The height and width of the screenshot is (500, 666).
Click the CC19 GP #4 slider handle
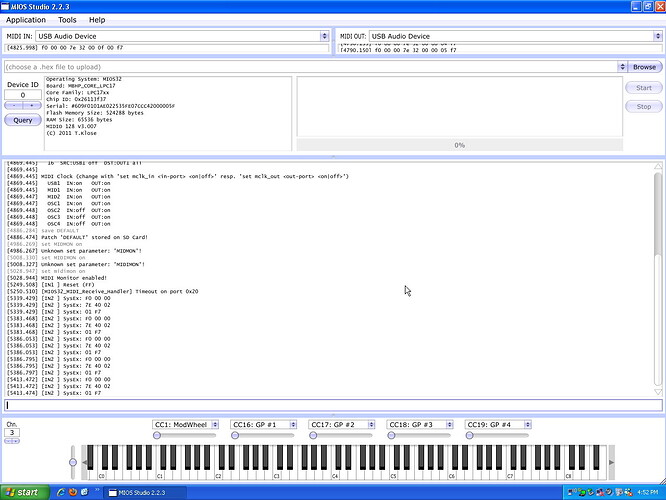pos(469,435)
